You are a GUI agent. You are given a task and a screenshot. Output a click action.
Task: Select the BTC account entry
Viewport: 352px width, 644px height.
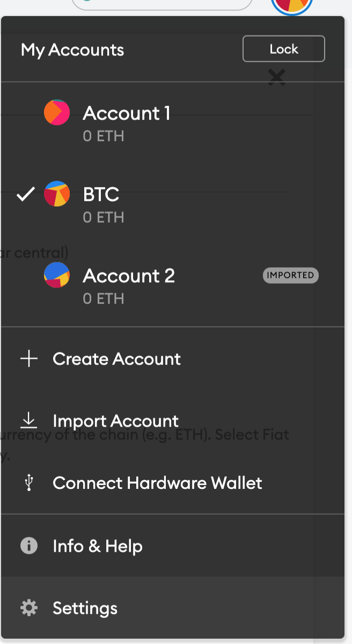[173, 204]
